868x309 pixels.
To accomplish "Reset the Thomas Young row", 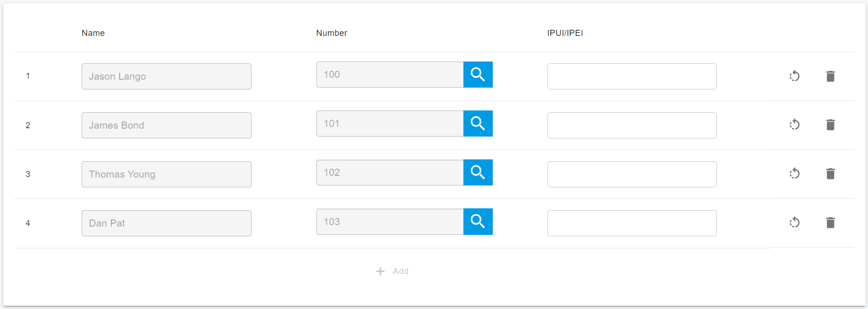I will tap(795, 174).
